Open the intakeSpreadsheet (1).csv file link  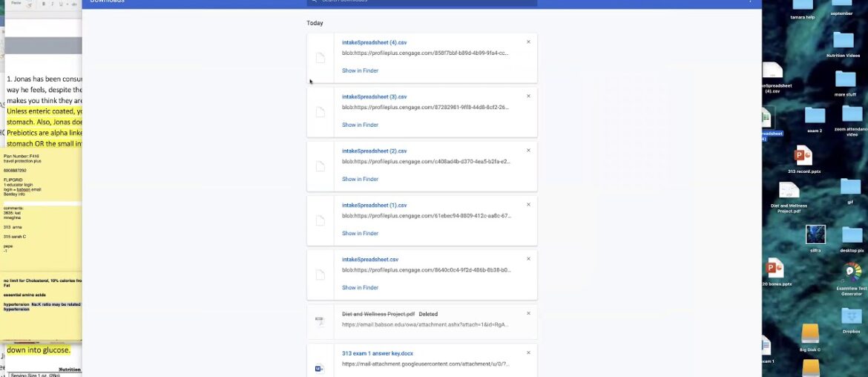click(x=374, y=206)
